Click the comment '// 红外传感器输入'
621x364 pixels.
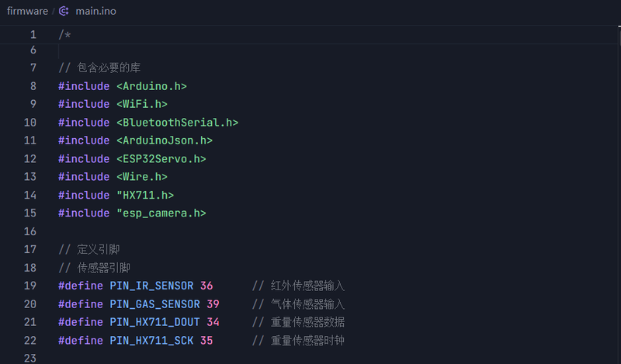(298, 286)
